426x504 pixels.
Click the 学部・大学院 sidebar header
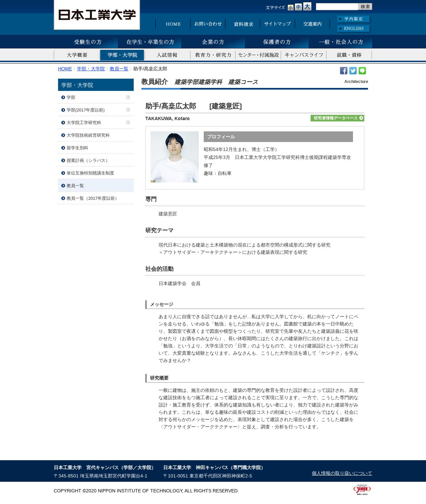coord(96,85)
